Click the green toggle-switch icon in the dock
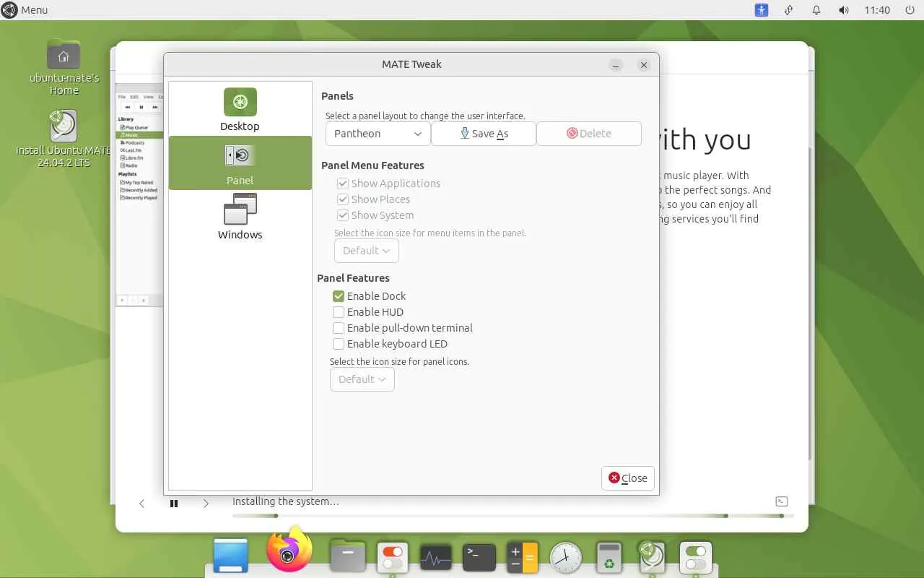 click(696, 558)
